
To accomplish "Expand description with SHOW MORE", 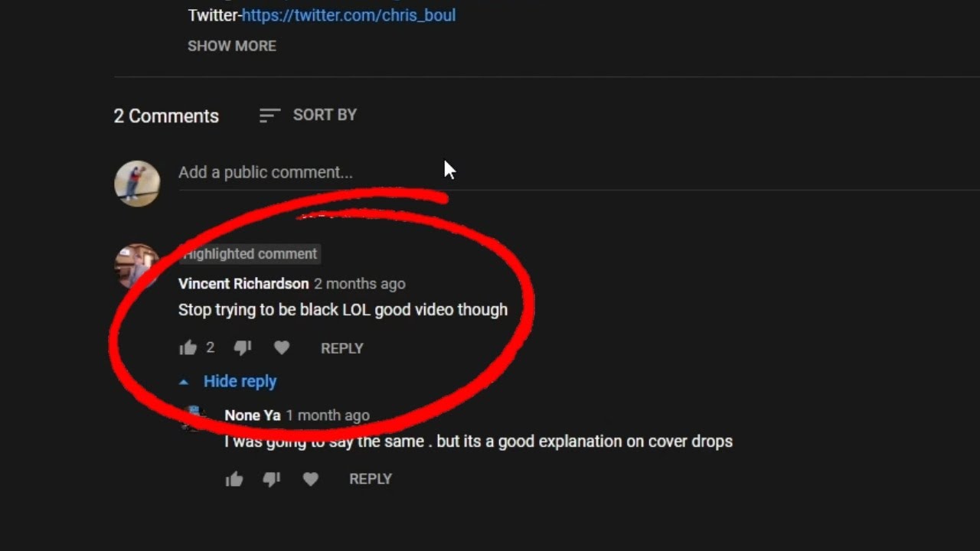I will pos(232,46).
